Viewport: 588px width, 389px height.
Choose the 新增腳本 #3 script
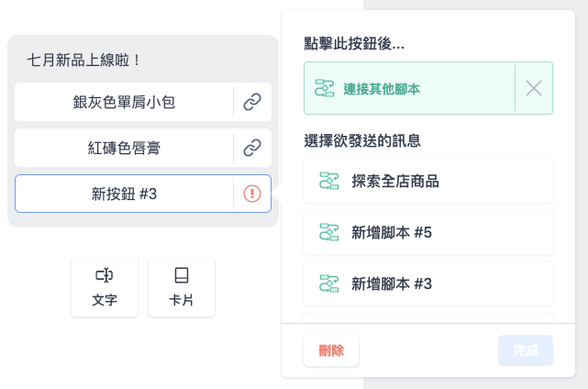click(428, 283)
